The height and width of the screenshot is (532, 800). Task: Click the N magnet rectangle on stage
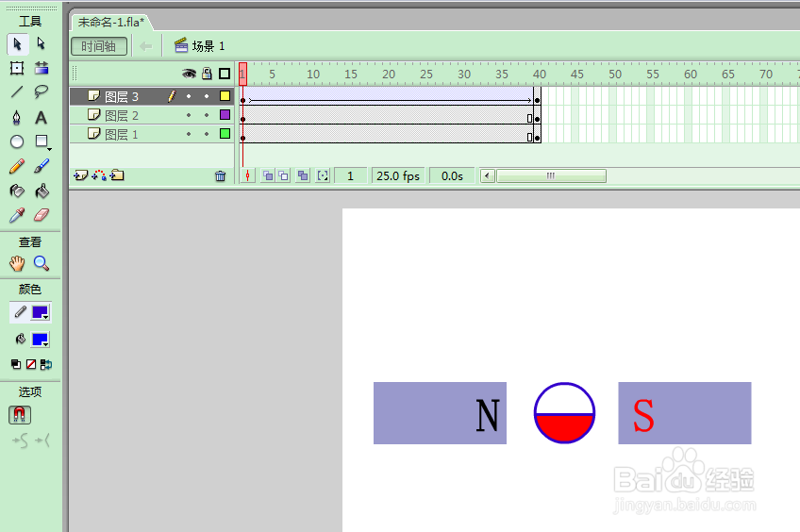pyautogui.click(x=440, y=413)
